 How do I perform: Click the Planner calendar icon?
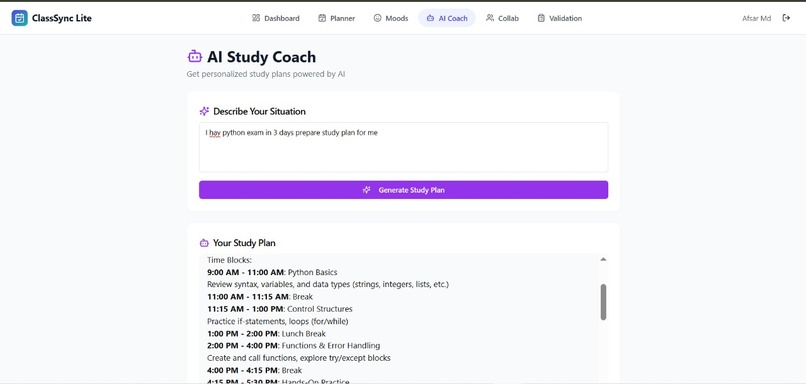coord(322,18)
